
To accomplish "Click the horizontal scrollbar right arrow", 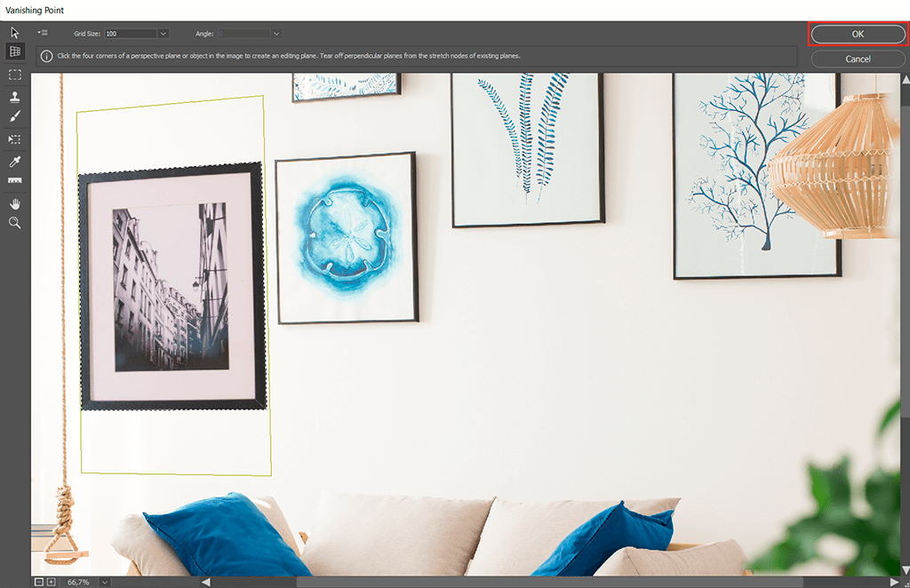I will point(894,582).
